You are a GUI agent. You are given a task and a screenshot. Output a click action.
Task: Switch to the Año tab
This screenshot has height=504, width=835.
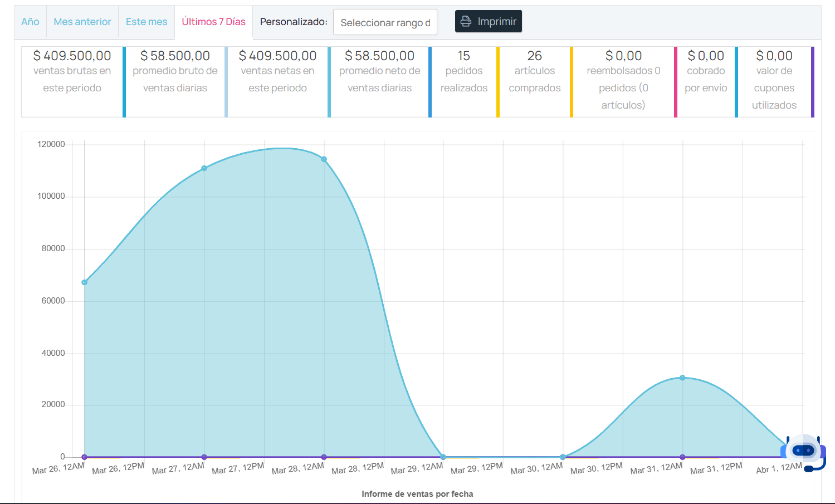30,22
